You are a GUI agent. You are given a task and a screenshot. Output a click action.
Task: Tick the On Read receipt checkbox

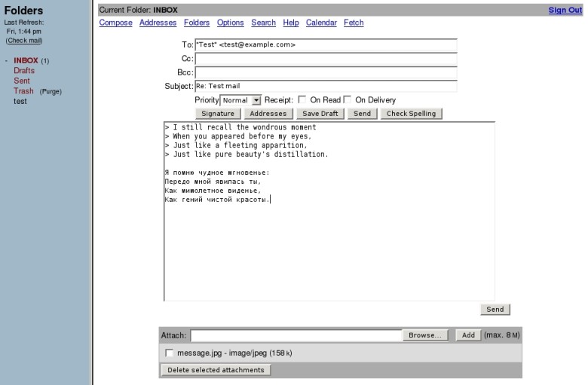click(x=302, y=99)
